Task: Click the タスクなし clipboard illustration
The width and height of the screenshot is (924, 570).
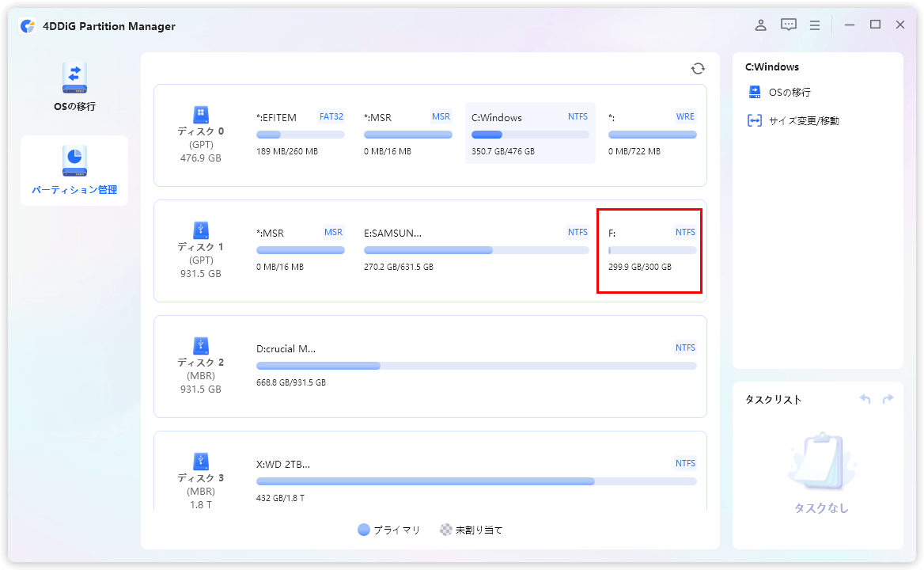Action: click(821, 462)
